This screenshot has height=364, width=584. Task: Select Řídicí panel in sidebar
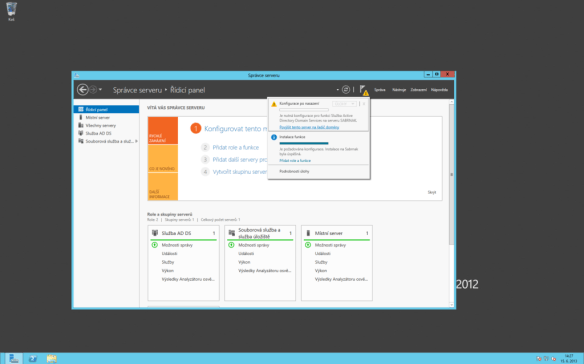coord(106,109)
